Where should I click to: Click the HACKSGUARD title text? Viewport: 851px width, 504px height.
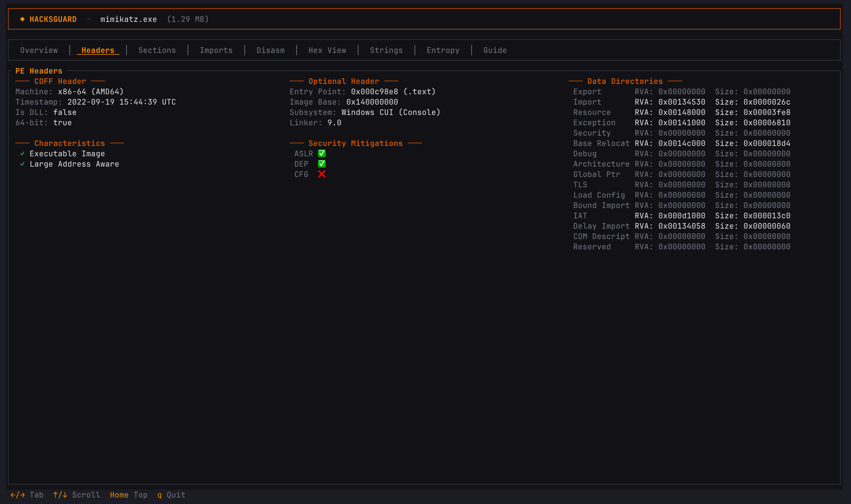point(53,19)
